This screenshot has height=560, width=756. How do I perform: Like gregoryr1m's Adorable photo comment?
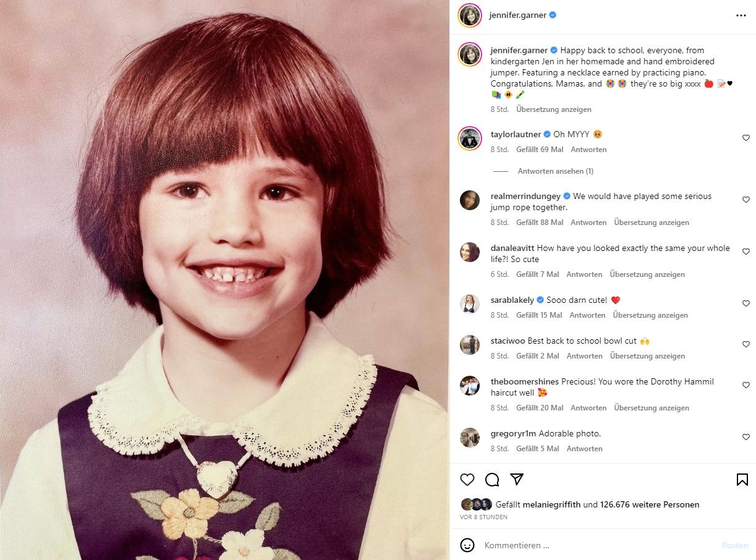(x=745, y=437)
